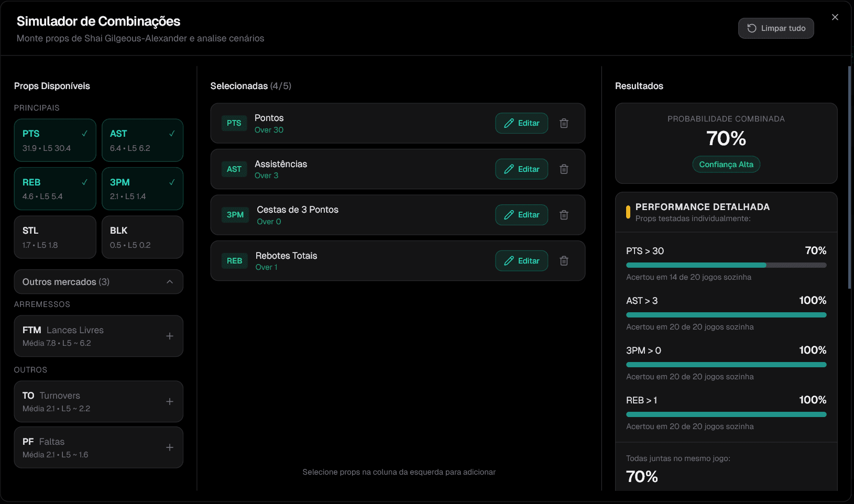
Task: Click Editar for Rebotes Totais
Action: point(521,261)
